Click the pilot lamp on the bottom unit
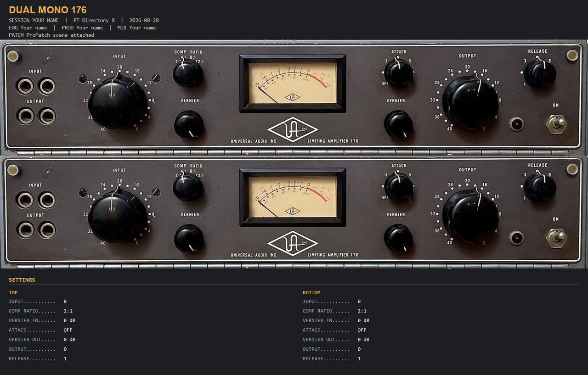Image resolution: width=588 pixels, height=375 pixels. 516,238
